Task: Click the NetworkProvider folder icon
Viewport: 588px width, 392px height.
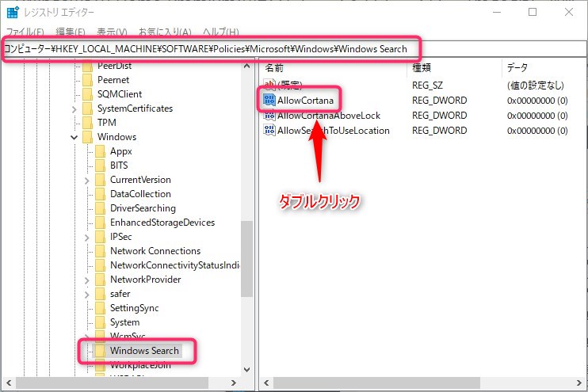Action: (x=100, y=280)
